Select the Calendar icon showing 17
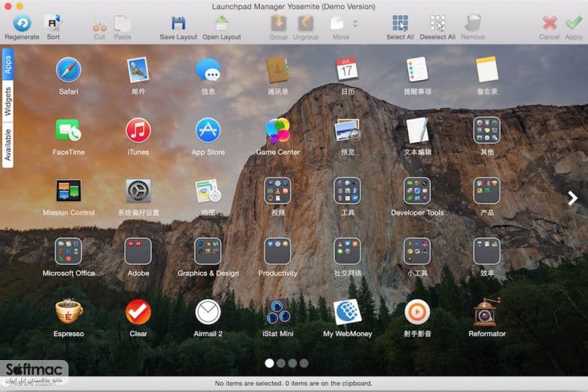This screenshot has height=392, width=588. point(347,70)
